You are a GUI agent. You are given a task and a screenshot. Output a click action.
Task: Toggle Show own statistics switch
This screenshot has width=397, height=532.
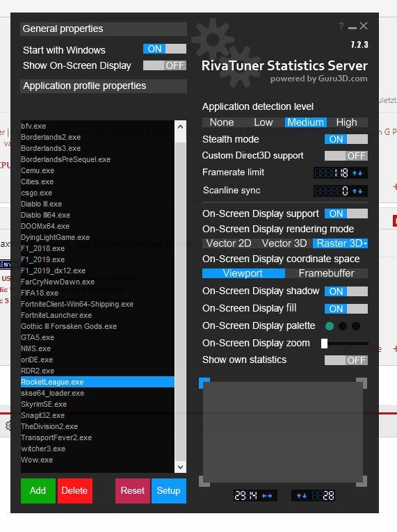pyautogui.click(x=346, y=360)
